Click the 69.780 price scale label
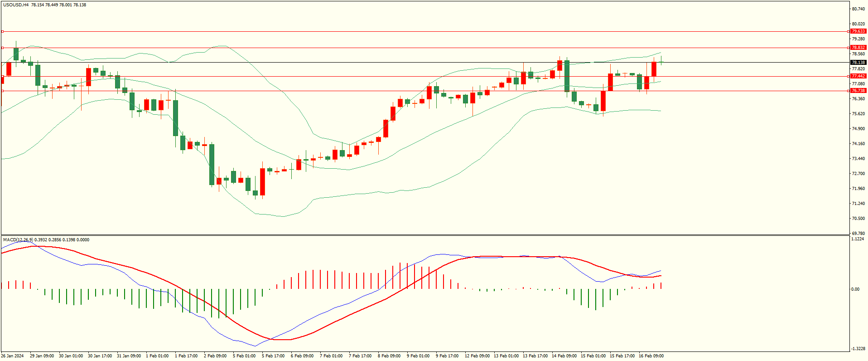Screen dimensions: 868x361 [858, 234]
